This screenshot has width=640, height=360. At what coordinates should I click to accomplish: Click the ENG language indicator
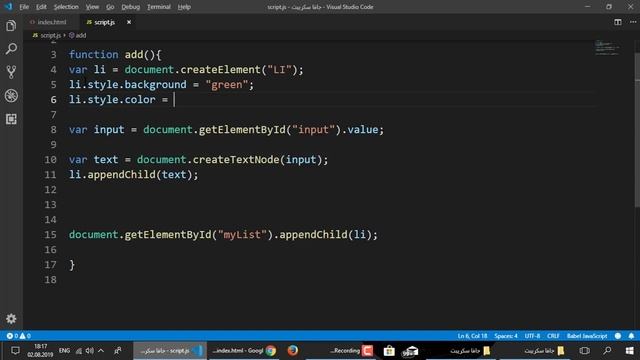[64, 351]
